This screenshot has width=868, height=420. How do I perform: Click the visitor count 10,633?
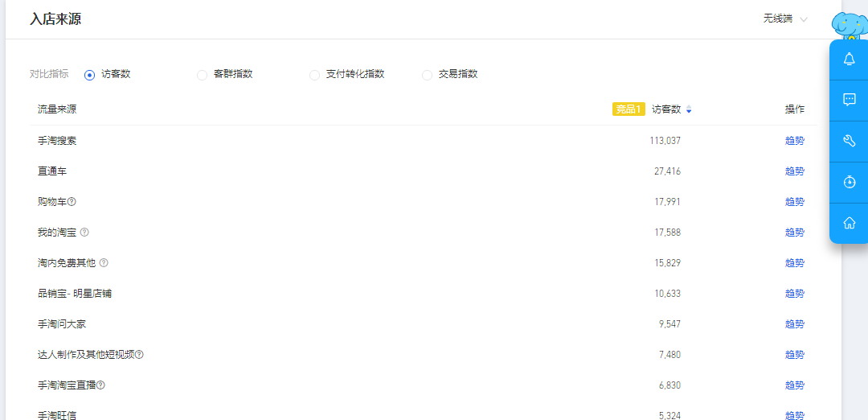click(x=667, y=294)
